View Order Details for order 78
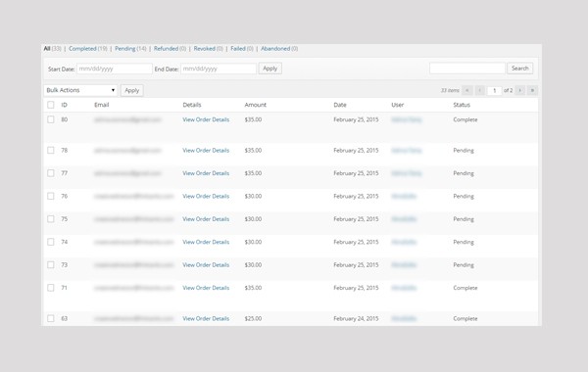 [x=206, y=150]
